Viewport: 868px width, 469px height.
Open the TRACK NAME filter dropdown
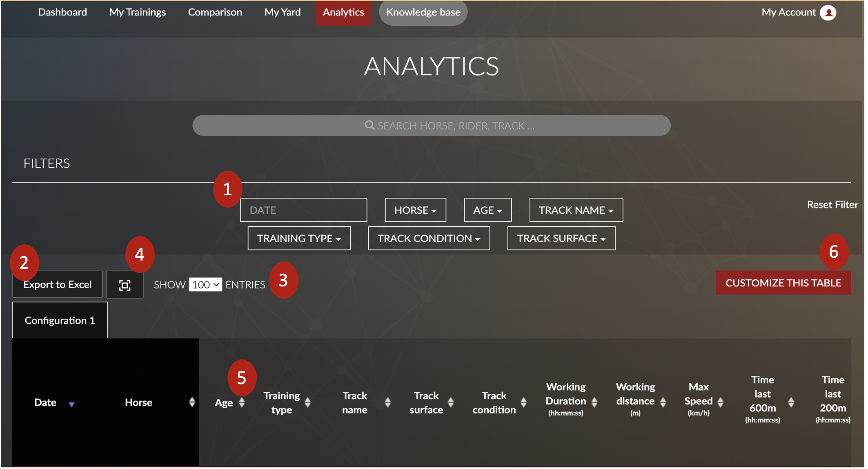coord(576,210)
